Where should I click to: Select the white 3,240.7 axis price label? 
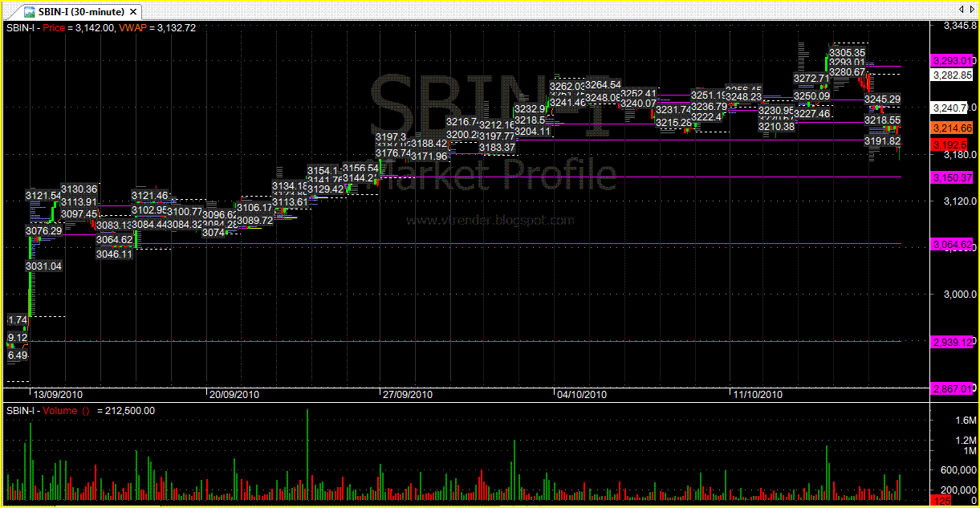[x=952, y=108]
